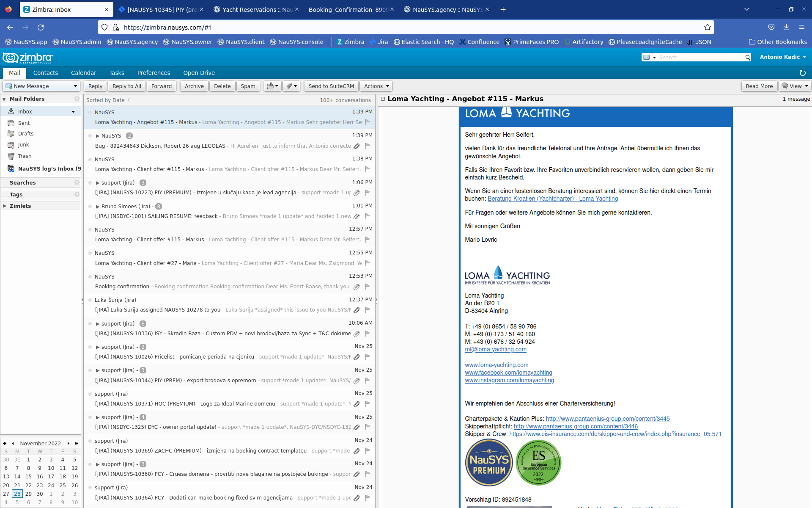Image resolution: width=812 pixels, height=508 pixels.
Task: Open Beratung Kroatien (Yachtcharter) link
Action: pyautogui.click(x=553, y=199)
